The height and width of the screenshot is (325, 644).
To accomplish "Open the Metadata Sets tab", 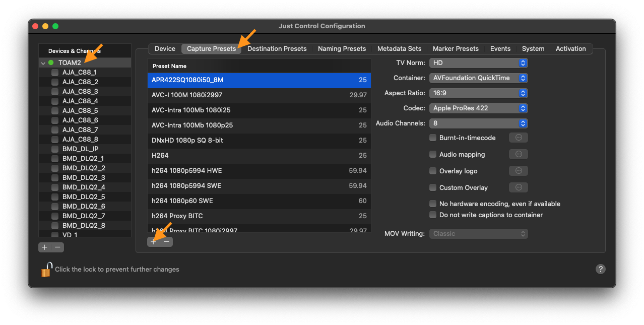I will coord(399,49).
